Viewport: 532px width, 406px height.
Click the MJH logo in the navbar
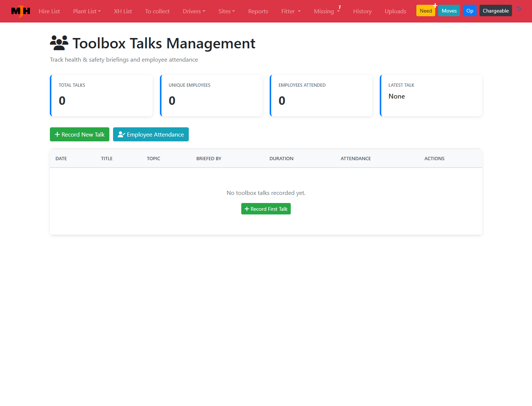[21, 11]
